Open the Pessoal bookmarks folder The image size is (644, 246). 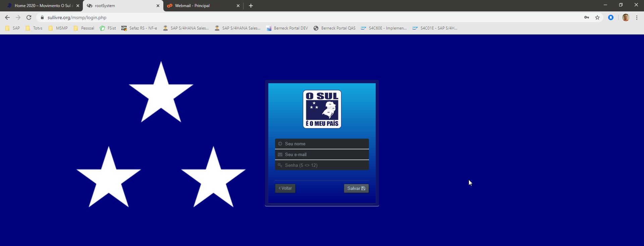tap(84, 28)
